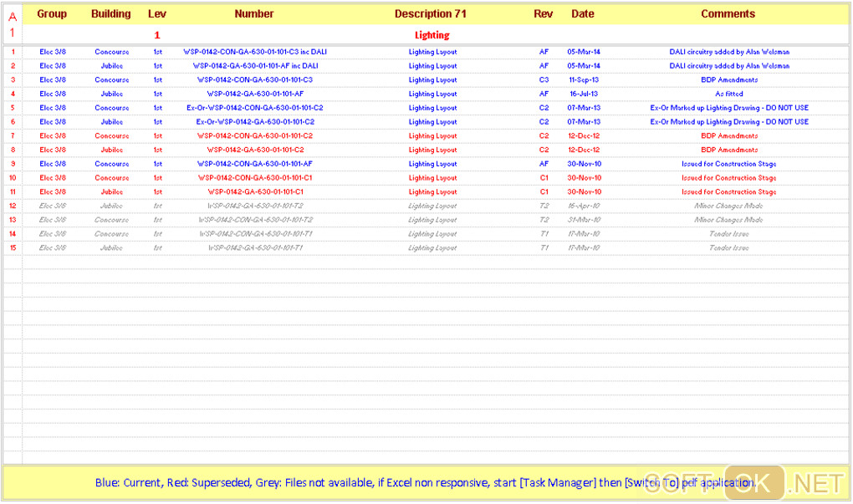
Task: Select Issued for Construction Stage comment in row 9
Action: (729, 164)
